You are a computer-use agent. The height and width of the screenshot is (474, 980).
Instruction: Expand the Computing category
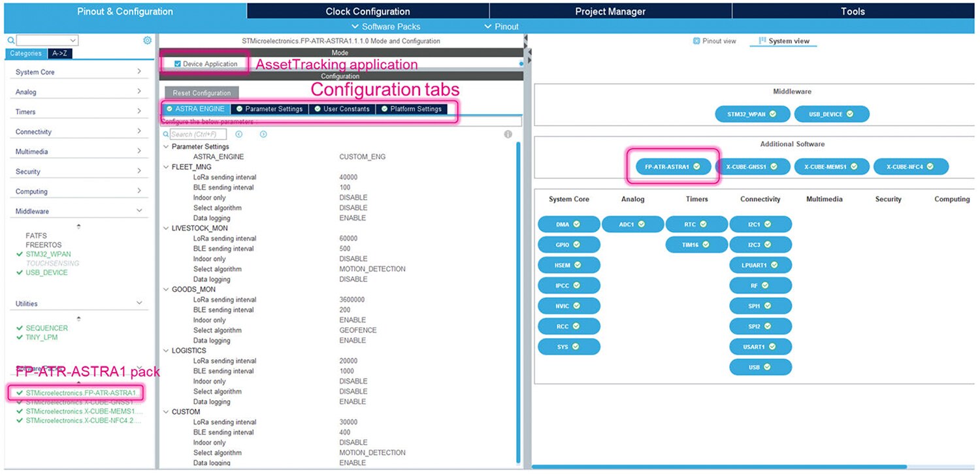point(78,191)
